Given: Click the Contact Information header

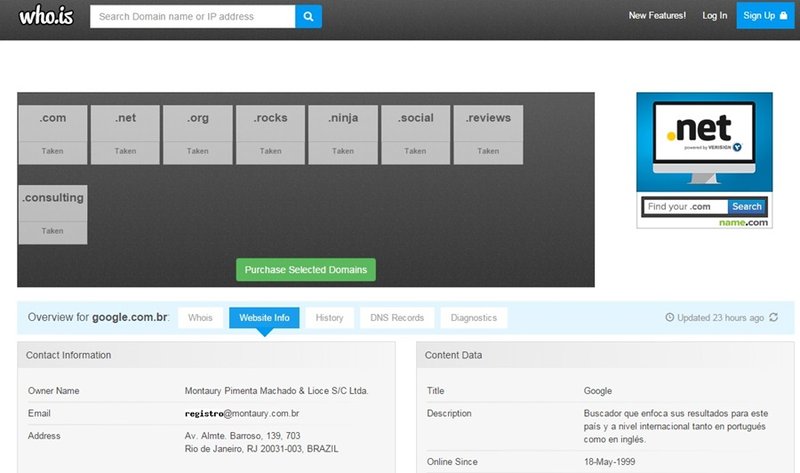Looking at the screenshot, I should pyautogui.click(x=68, y=355).
